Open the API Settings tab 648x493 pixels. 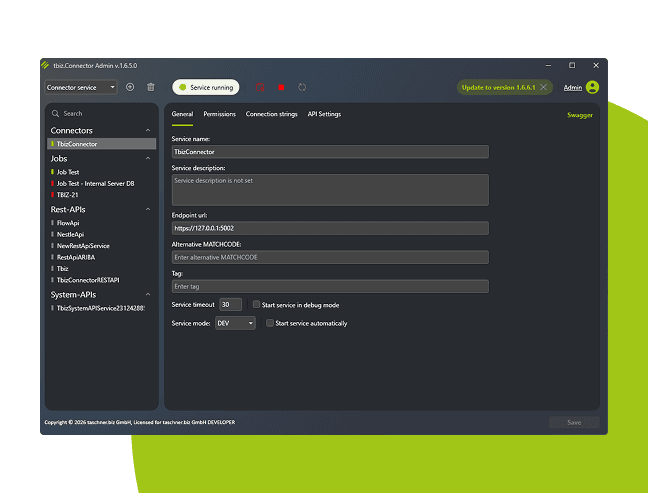point(324,114)
